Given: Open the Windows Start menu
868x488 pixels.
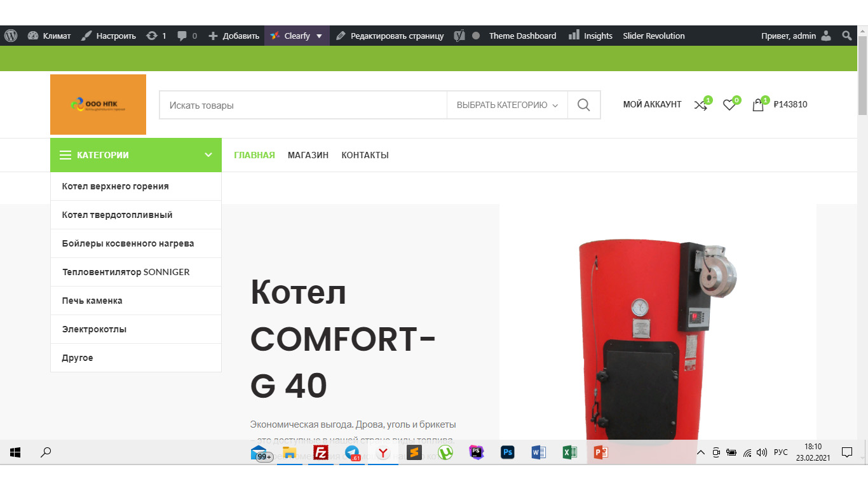Looking at the screenshot, I should click(15, 452).
